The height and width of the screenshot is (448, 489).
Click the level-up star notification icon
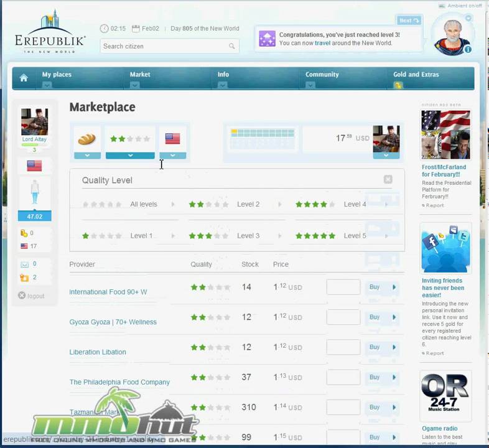(x=268, y=39)
